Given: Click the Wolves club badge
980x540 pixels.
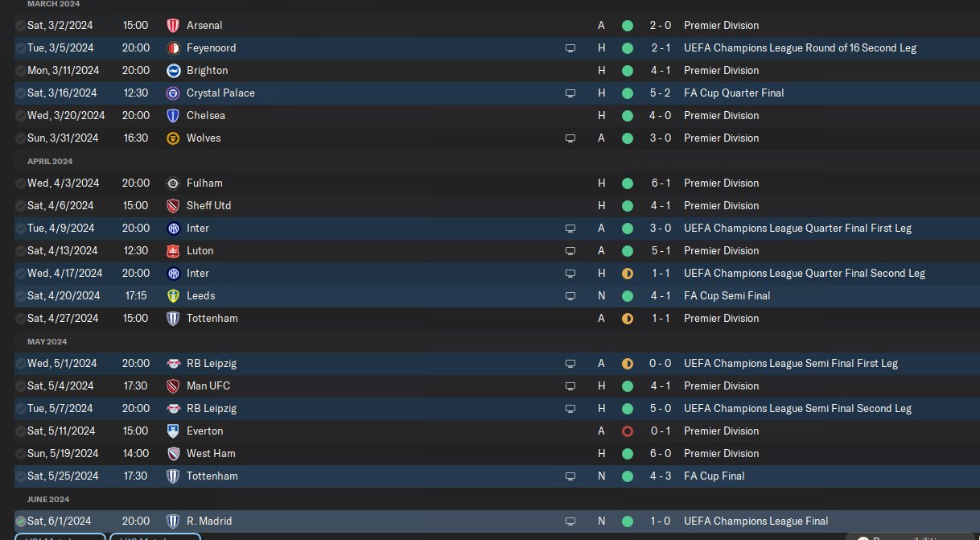Looking at the screenshot, I should 172,138.
